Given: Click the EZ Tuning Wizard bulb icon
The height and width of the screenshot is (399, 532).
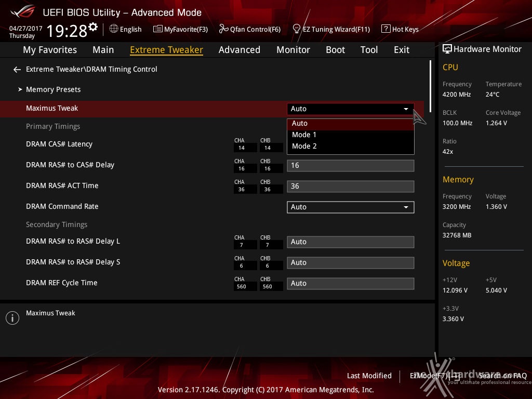Looking at the screenshot, I should tap(296, 29).
